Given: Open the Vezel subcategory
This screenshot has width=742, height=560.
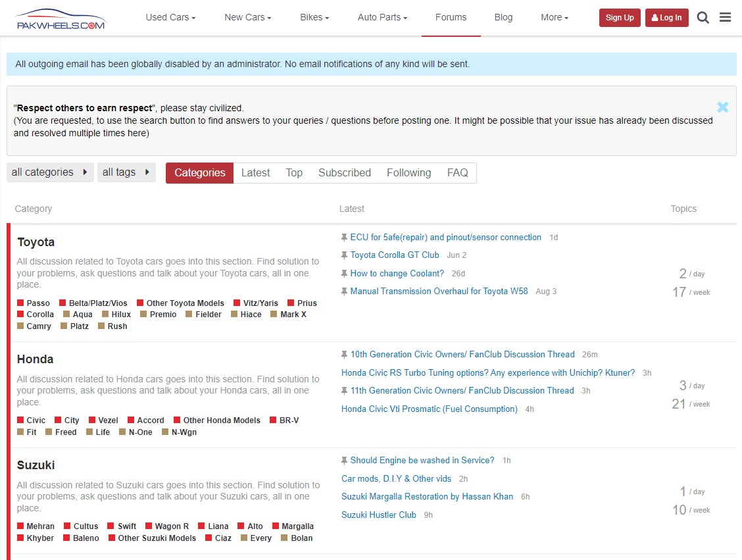Looking at the screenshot, I should 109,420.
